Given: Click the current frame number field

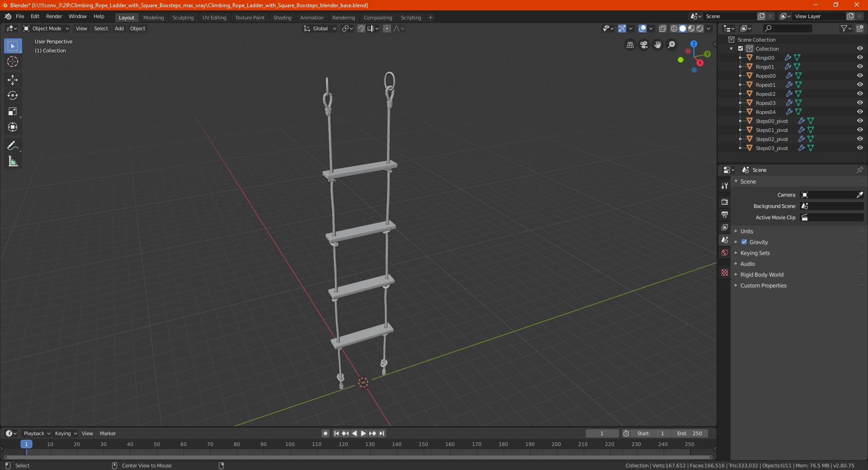Looking at the screenshot, I should point(602,433).
